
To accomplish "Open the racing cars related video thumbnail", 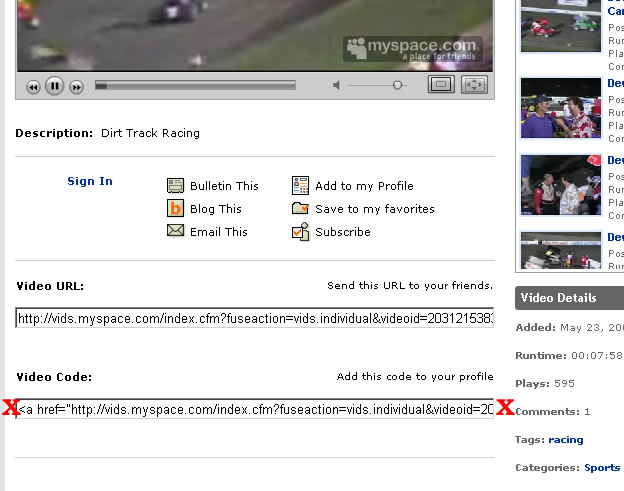I will tap(561, 26).
